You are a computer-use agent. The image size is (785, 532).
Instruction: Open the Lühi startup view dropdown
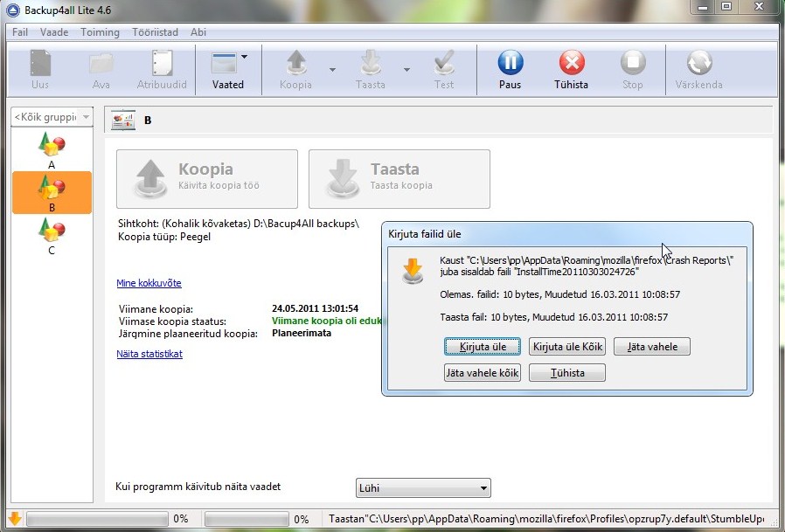(x=423, y=488)
